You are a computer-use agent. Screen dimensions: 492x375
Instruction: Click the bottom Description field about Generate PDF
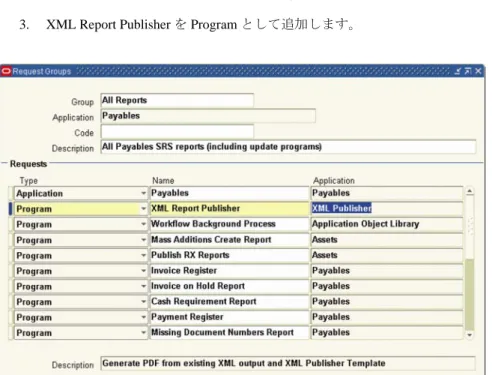point(288,363)
